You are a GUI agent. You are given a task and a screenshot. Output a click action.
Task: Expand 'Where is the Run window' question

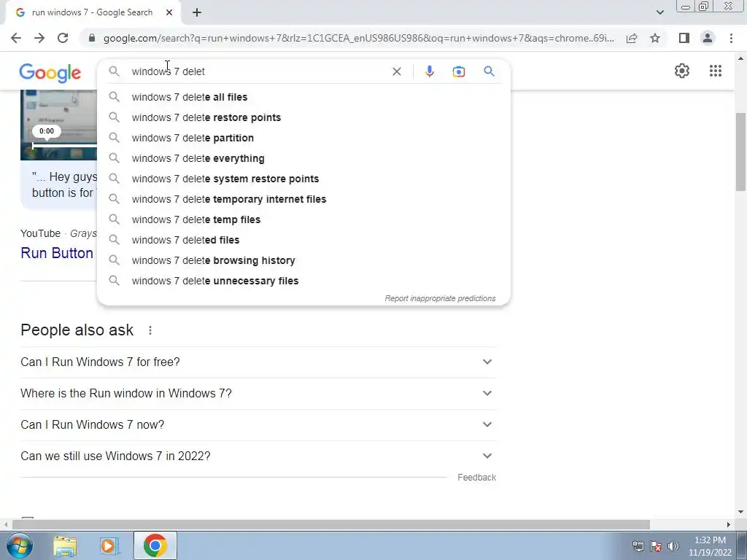pos(258,393)
